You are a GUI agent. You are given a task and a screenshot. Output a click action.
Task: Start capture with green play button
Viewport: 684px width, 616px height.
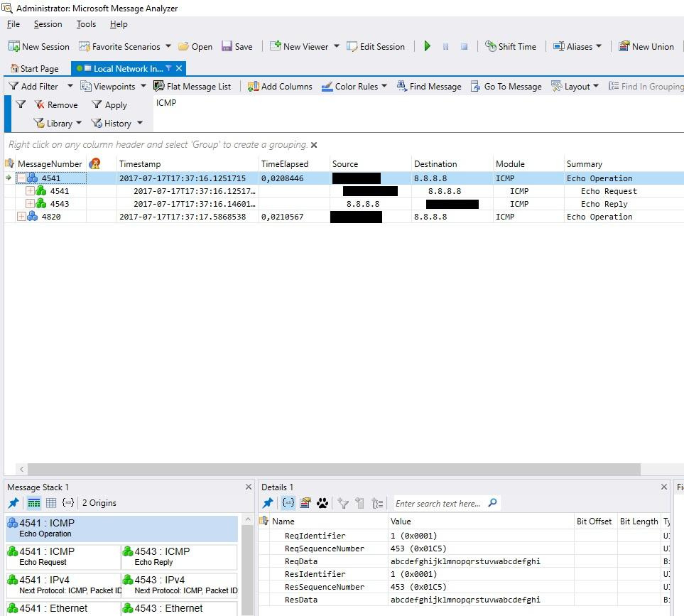click(x=427, y=45)
